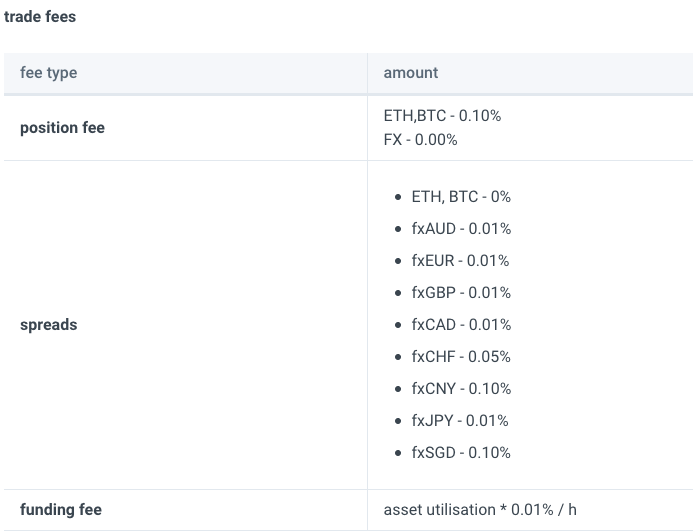This screenshot has width=693, height=532.
Task: Select the 'fee type' column header
Action: pyautogui.click(x=49, y=73)
